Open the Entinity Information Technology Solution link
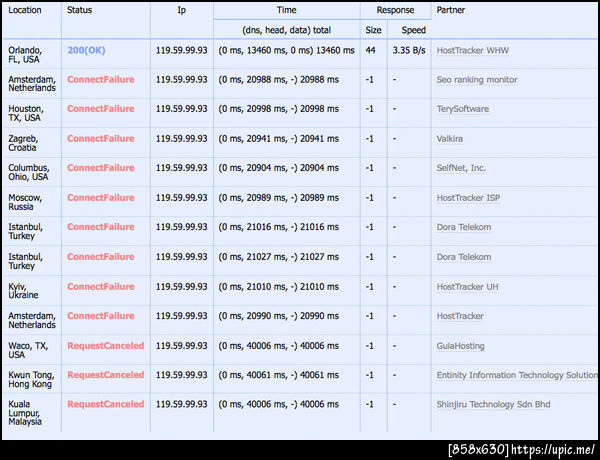Screen dimensions: 600x460 pyautogui.click(x=517, y=375)
